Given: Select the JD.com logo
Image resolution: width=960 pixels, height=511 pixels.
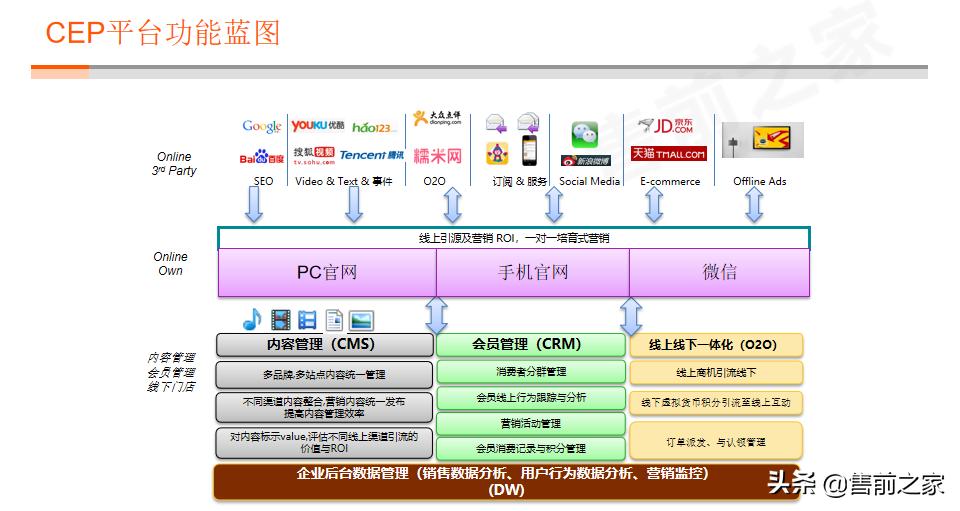Looking at the screenshot, I should (666, 126).
